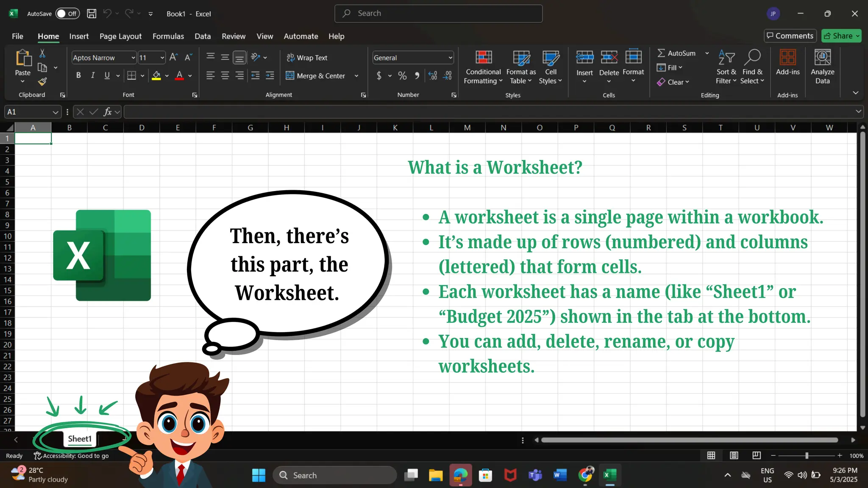Viewport: 868px width, 488px height.
Task: Open the File menu
Action: 17,36
